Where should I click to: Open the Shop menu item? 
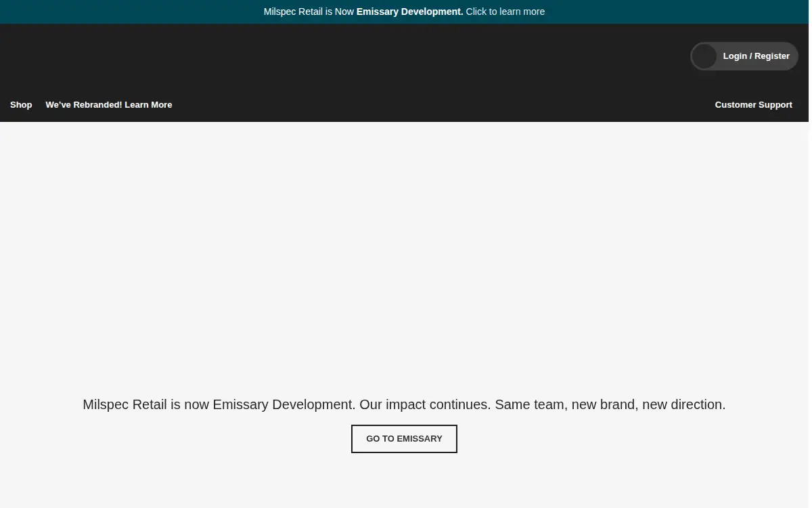pos(21,105)
